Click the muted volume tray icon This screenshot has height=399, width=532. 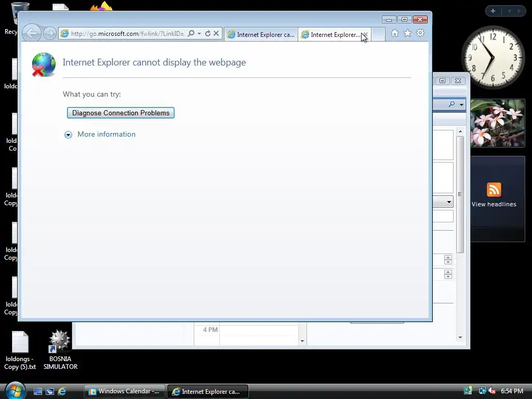pyautogui.click(x=492, y=391)
